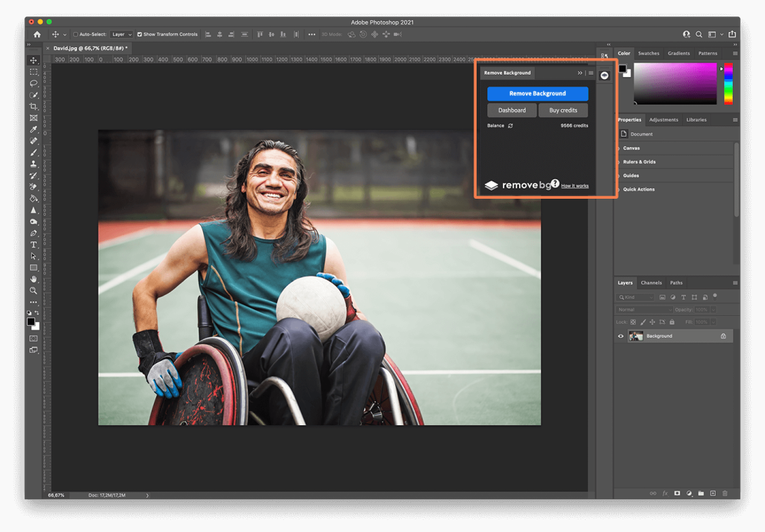Uncheck Show Transform Controls
765x532 pixels.
coord(140,34)
